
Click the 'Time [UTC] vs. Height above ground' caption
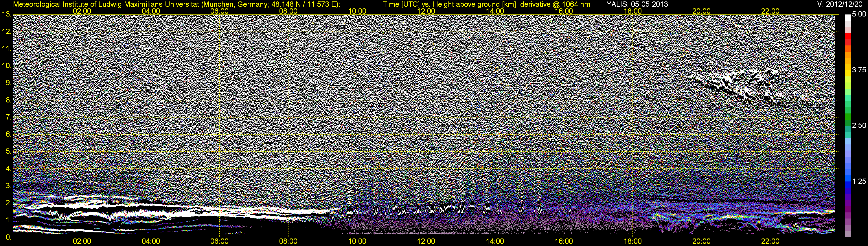pyautogui.click(x=487, y=4)
